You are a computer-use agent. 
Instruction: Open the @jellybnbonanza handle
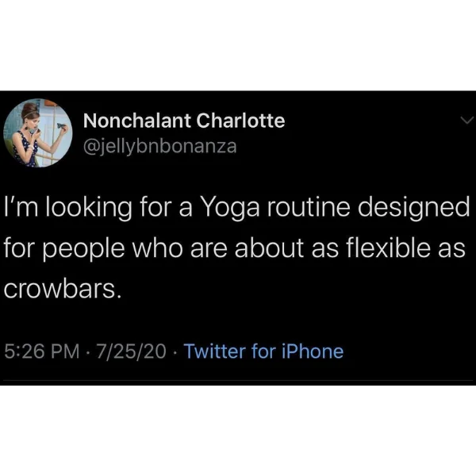click(x=159, y=146)
